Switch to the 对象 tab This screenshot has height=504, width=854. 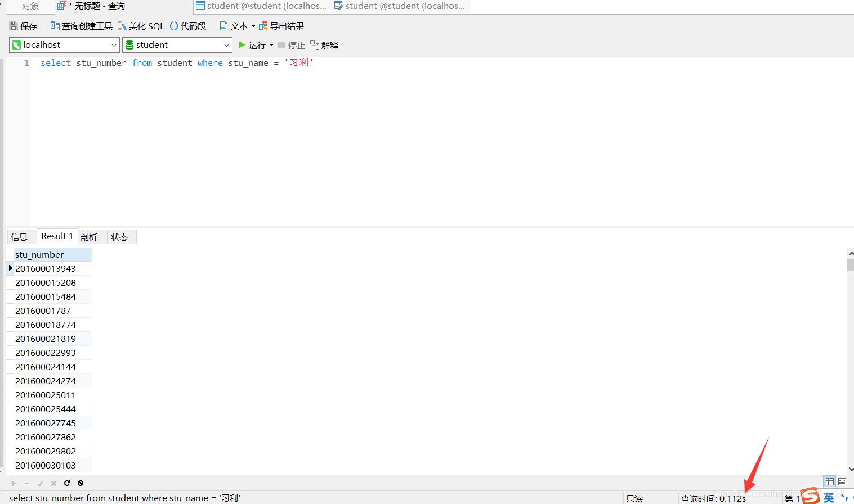pos(30,6)
